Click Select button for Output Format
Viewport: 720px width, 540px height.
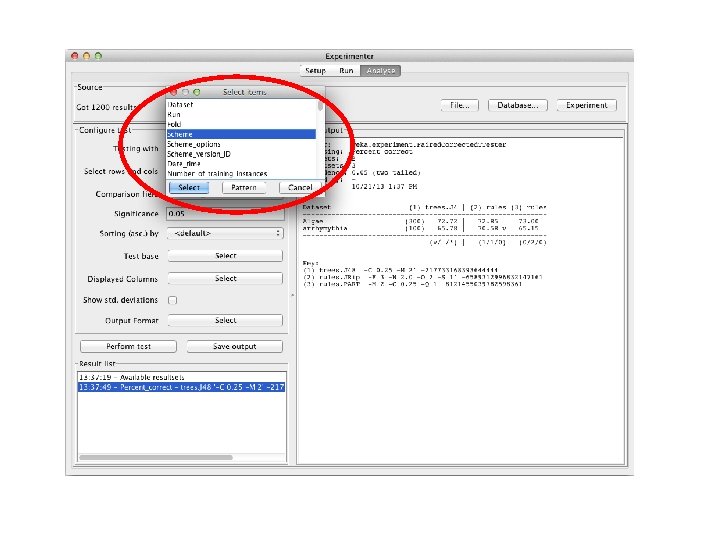[225, 320]
